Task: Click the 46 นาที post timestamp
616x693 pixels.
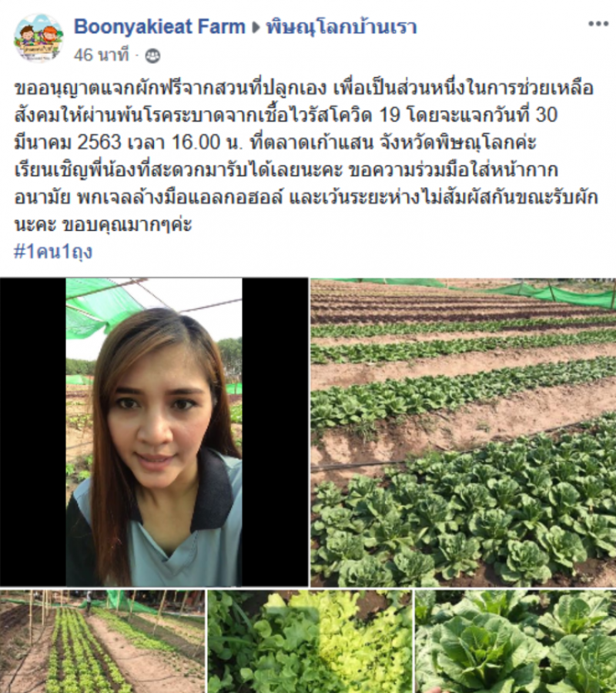Action: pyautogui.click(x=101, y=55)
